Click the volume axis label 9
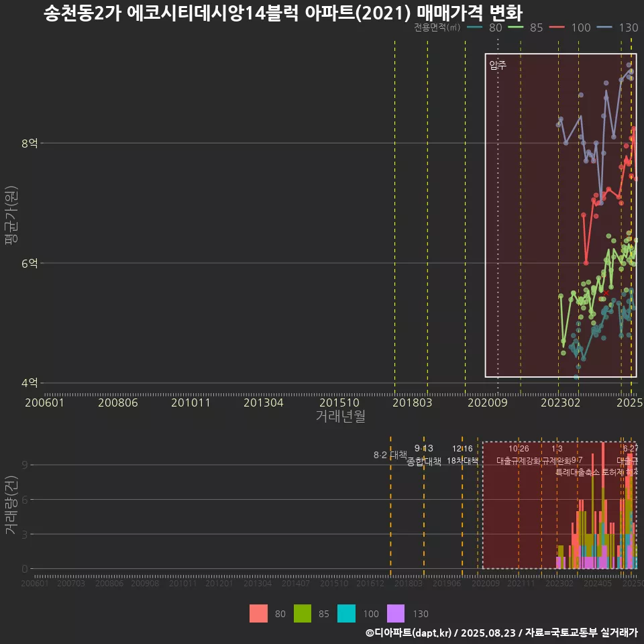Screen dimensions: 644x644 [x=25, y=465]
